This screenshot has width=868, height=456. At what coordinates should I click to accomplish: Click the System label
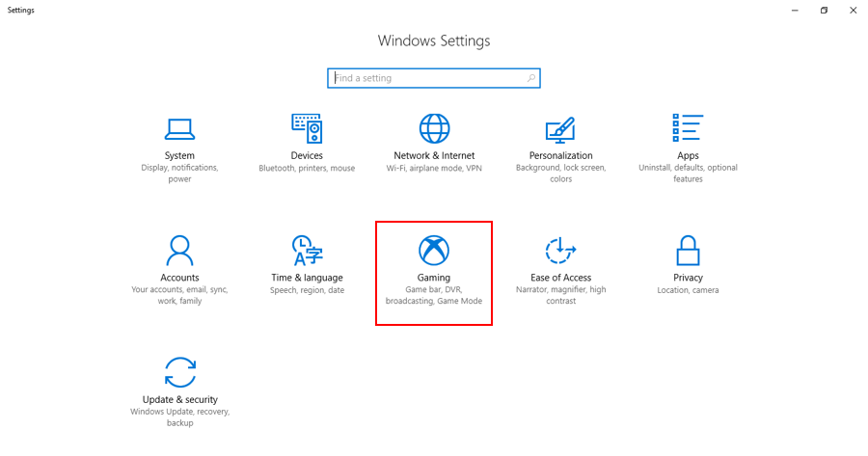(179, 155)
